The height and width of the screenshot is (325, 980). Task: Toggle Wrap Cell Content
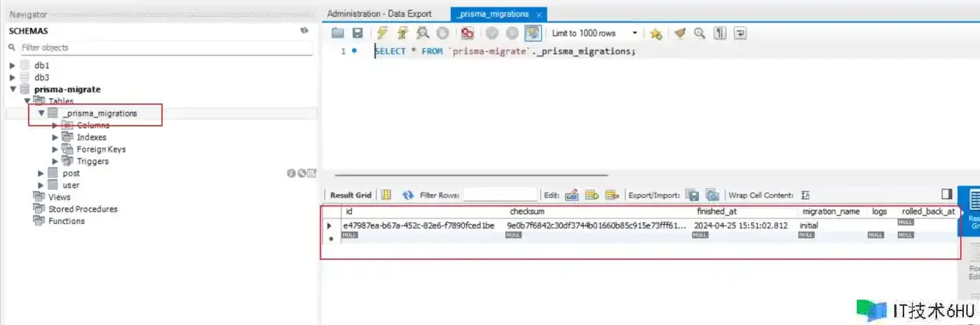tap(805, 195)
